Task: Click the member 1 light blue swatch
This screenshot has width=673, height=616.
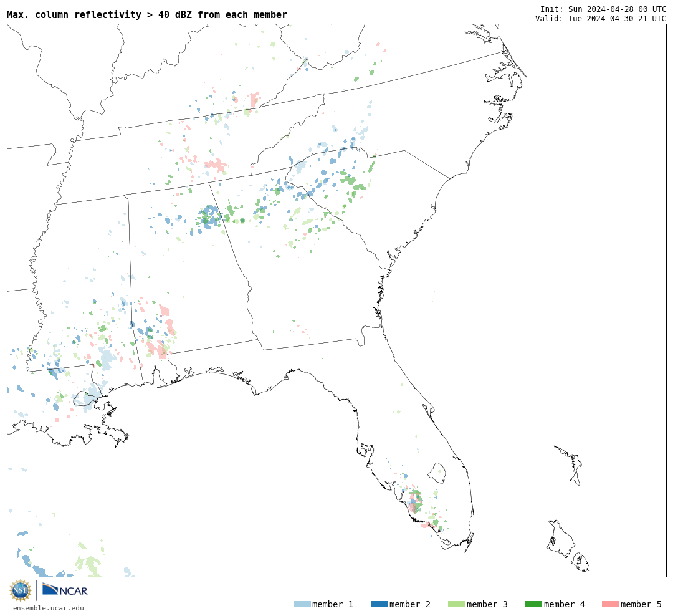Action: click(302, 604)
